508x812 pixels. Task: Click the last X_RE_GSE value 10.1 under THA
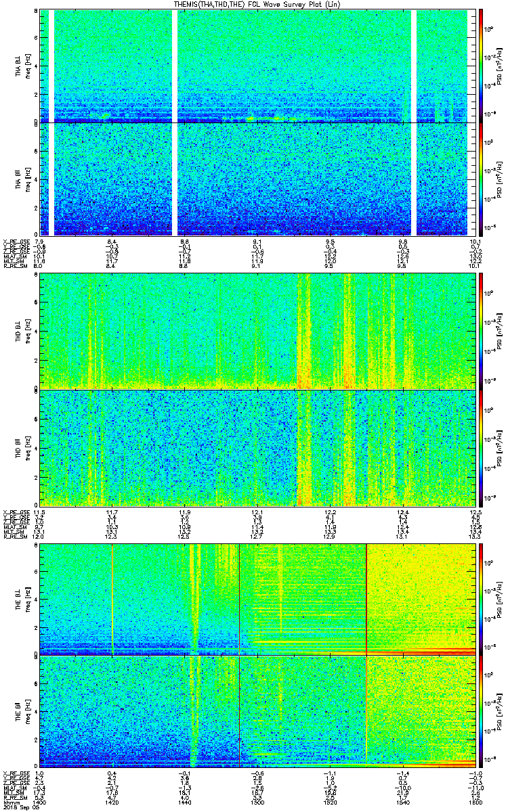(x=475, y=242)
